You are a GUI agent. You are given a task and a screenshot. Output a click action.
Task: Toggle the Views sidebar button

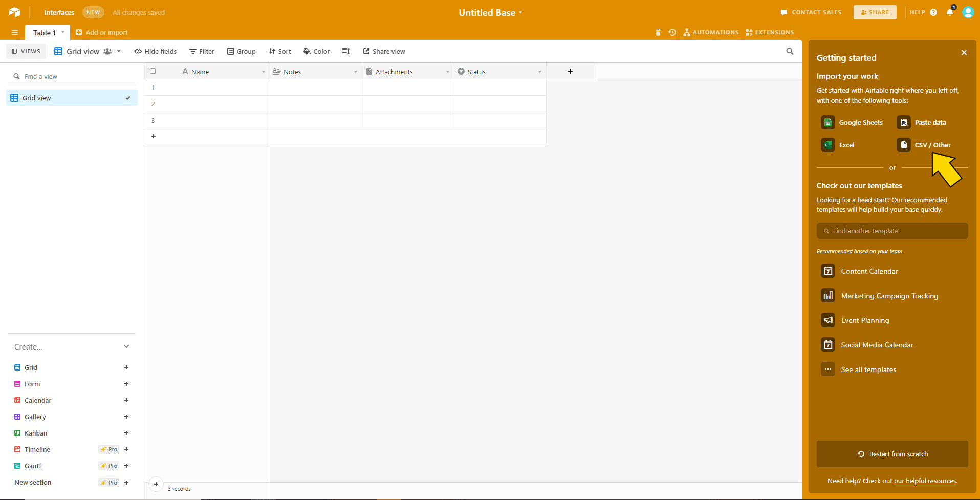26,51
